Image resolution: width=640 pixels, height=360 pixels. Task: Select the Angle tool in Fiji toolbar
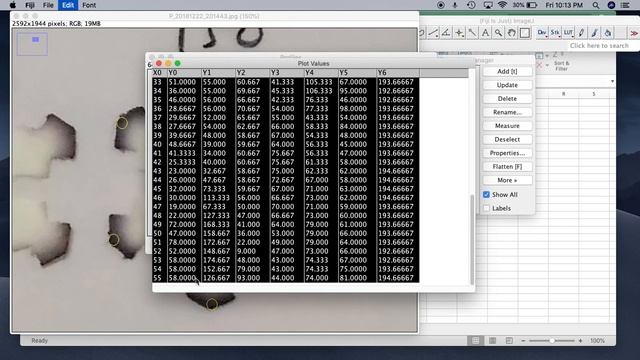[x=446, y=33]
